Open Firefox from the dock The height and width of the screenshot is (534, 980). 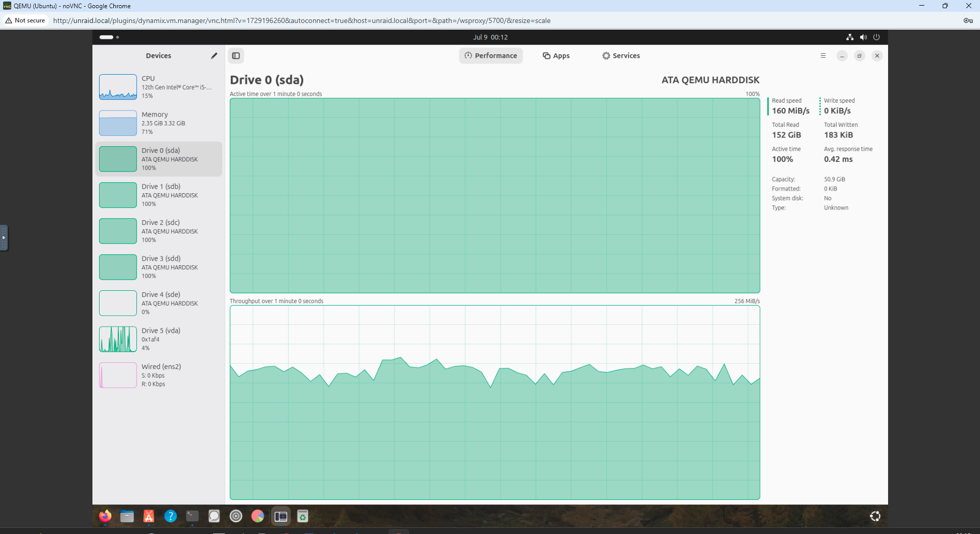(x=105, y=516)
